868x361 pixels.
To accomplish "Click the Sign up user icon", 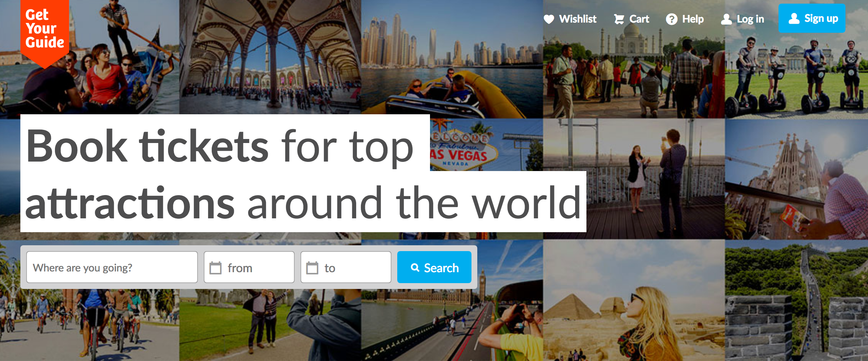I will [x=794, y=19].
